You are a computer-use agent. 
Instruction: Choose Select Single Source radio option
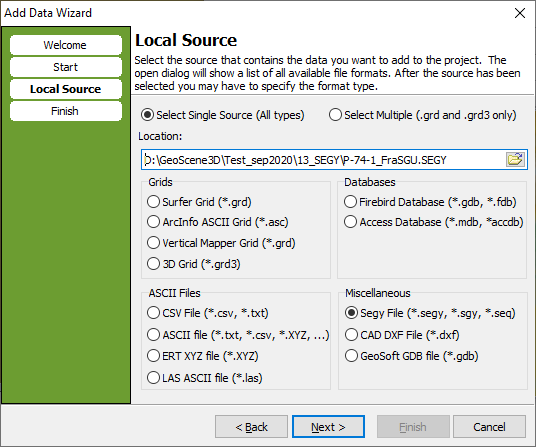pyautogui.click(x=223, y=115)
